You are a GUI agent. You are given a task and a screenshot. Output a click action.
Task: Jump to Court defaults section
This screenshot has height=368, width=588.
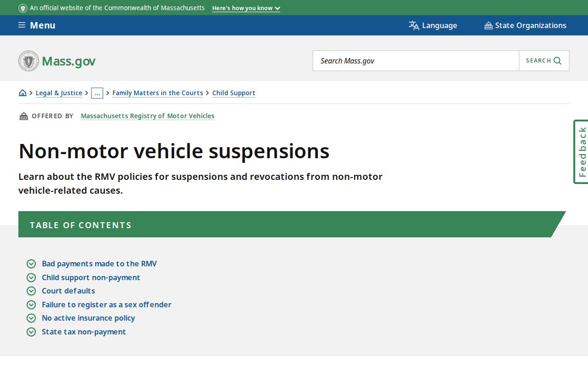(x=68, y=291)
